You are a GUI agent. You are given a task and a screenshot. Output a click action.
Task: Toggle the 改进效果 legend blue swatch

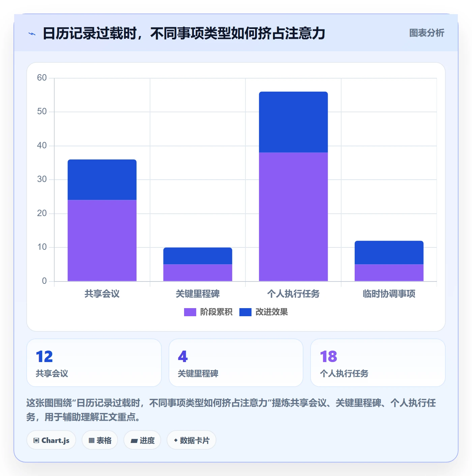245,312
